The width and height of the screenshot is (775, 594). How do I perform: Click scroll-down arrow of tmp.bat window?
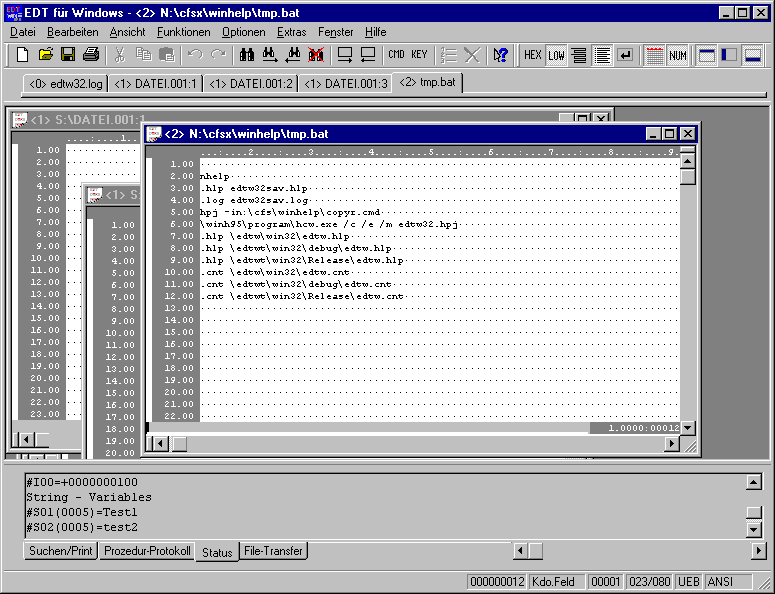tap(687, 428)
